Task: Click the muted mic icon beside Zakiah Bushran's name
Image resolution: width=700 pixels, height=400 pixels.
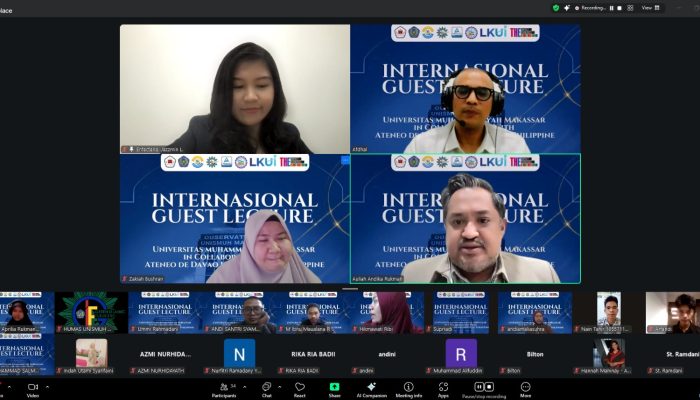Action: click(125, 279)
